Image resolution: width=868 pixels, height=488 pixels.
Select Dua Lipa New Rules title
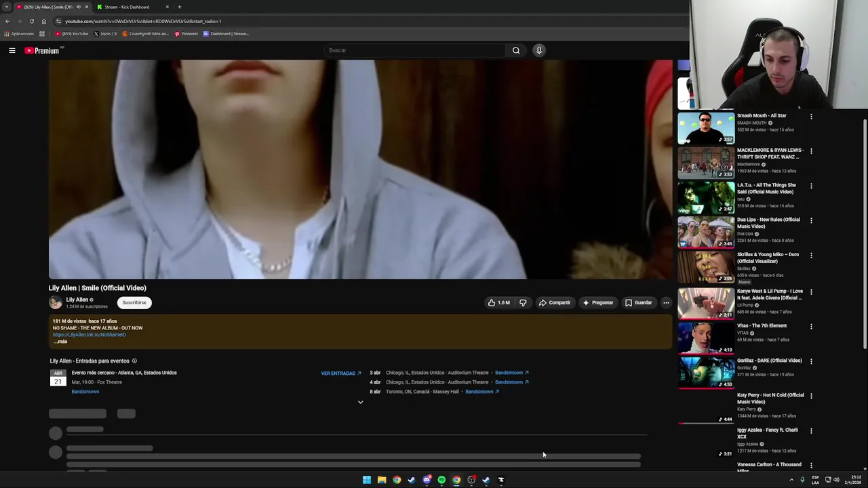[x=768, y=223]
